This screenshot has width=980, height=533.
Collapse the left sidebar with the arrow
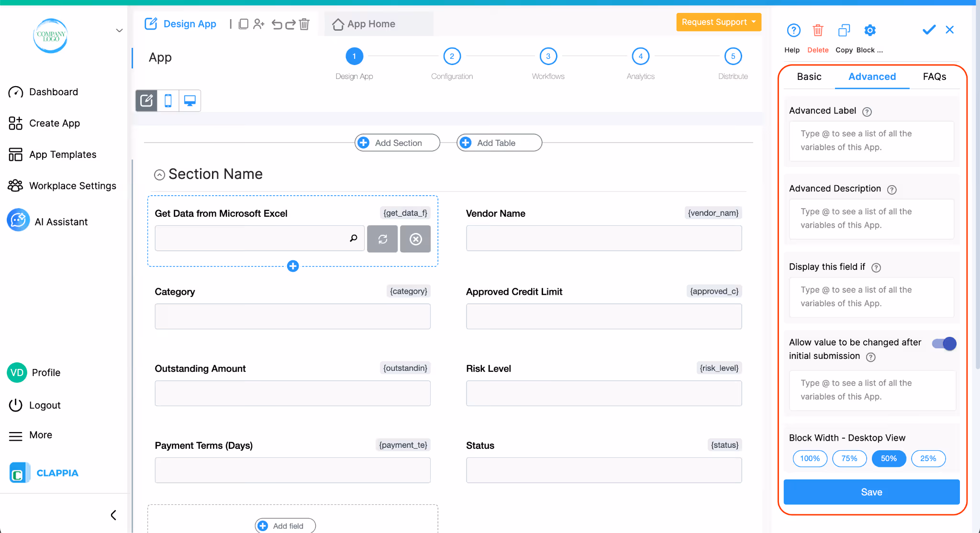point(113,515)
